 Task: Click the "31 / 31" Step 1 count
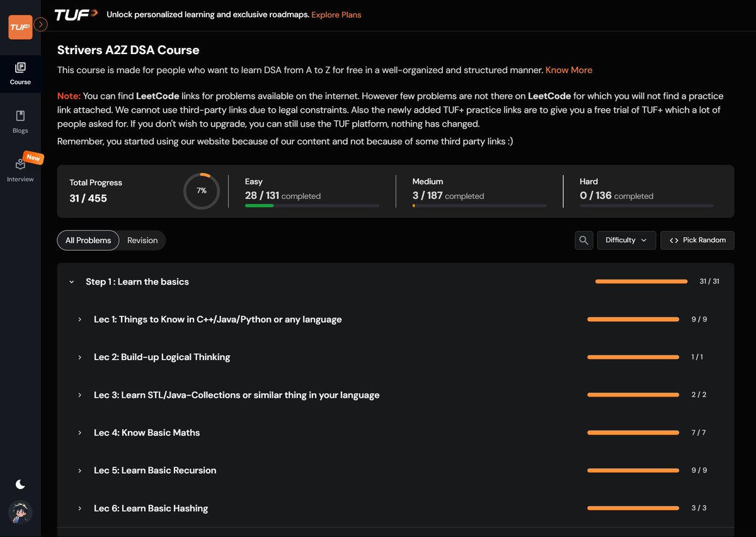coord(709,281)
